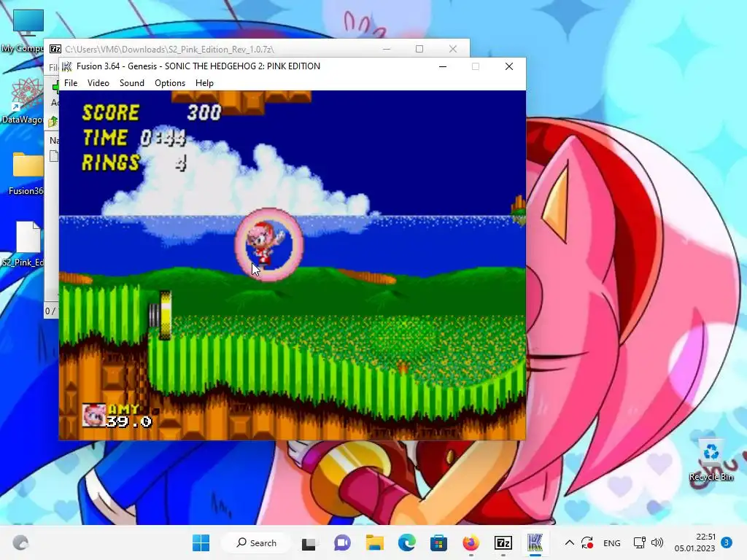Open notification badge showing 3

727,542
